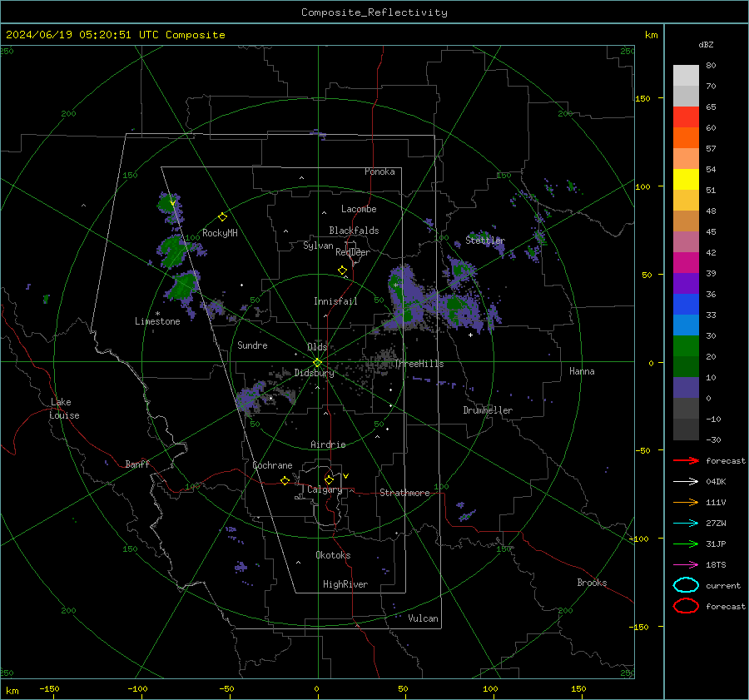Click the Drumheller town label
The width and height of the screenshot is (749, 700).
pos(488,410)
